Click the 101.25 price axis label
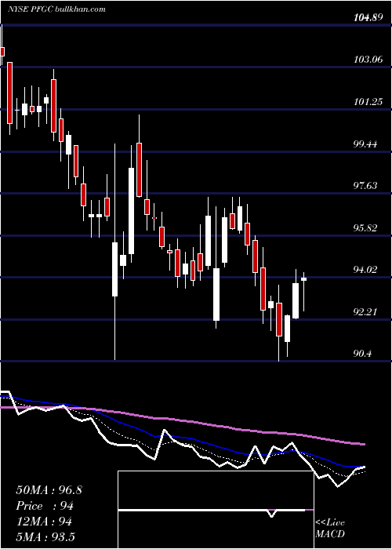The width and height of the screenshot is (392, 549). tap(368, 102)
